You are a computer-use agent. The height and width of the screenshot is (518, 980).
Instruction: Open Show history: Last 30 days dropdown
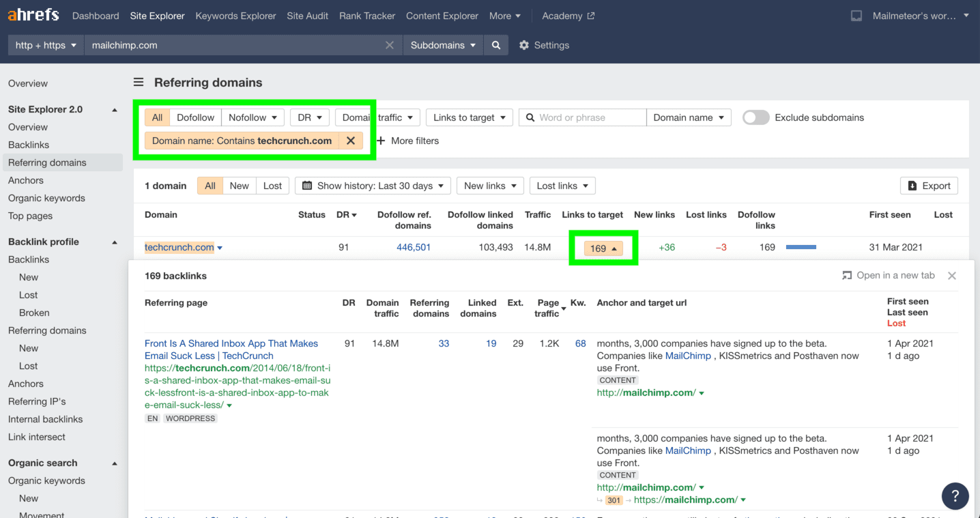pos(373,186)
